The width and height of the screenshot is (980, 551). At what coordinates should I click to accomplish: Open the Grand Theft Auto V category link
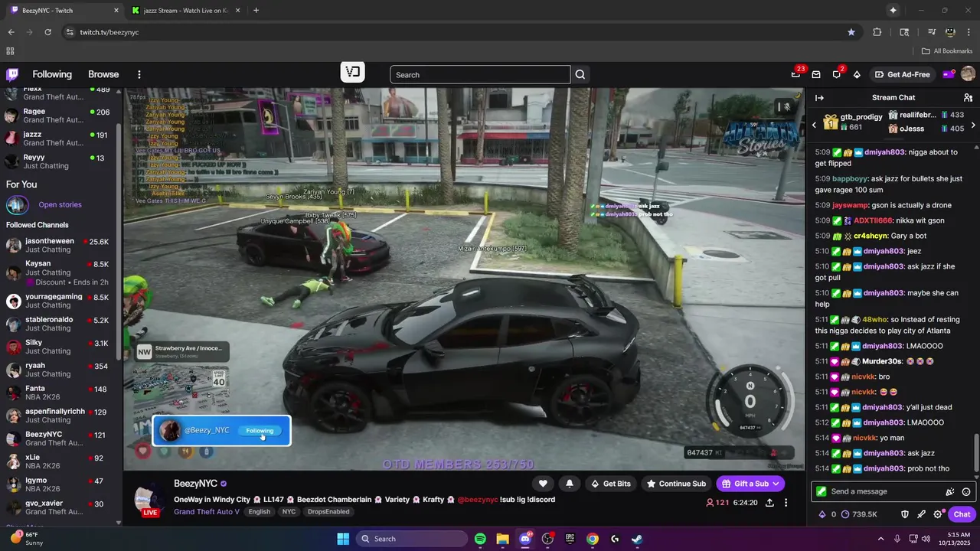click(x=207, y=512)
